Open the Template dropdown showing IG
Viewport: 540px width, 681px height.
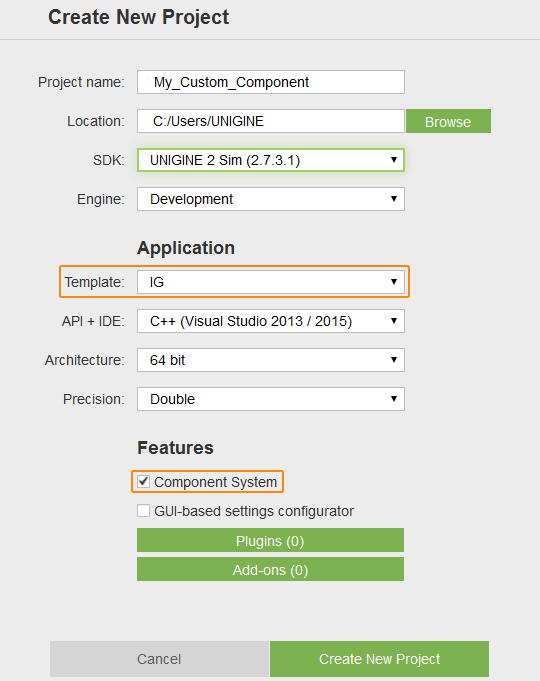coord(271,282)
